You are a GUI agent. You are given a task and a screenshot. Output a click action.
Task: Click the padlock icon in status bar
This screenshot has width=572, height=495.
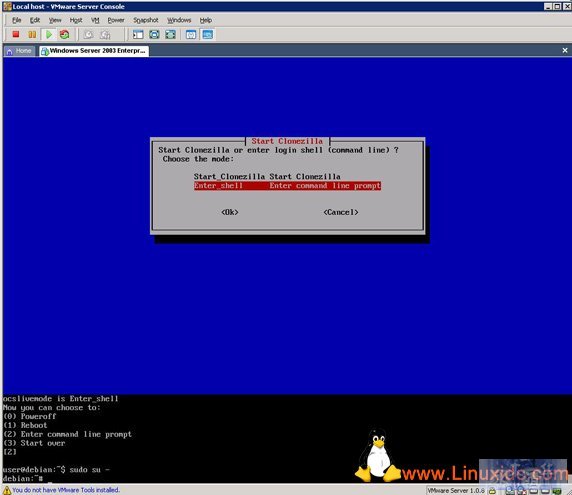point(492,490)
